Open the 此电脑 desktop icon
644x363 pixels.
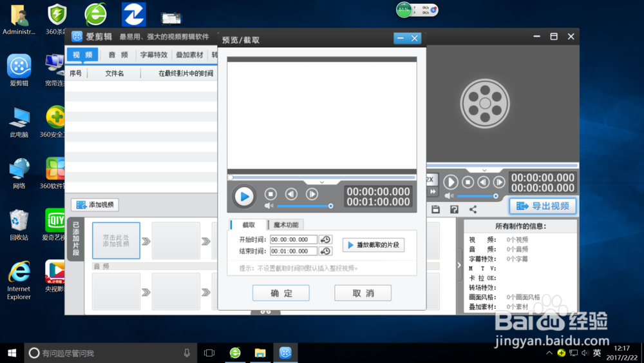19,122
